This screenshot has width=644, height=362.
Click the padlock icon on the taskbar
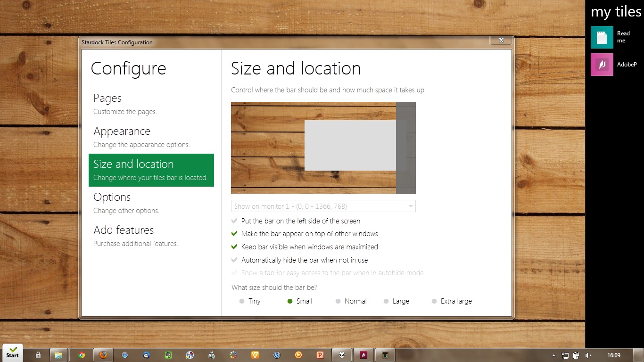[x=38, y=355]
